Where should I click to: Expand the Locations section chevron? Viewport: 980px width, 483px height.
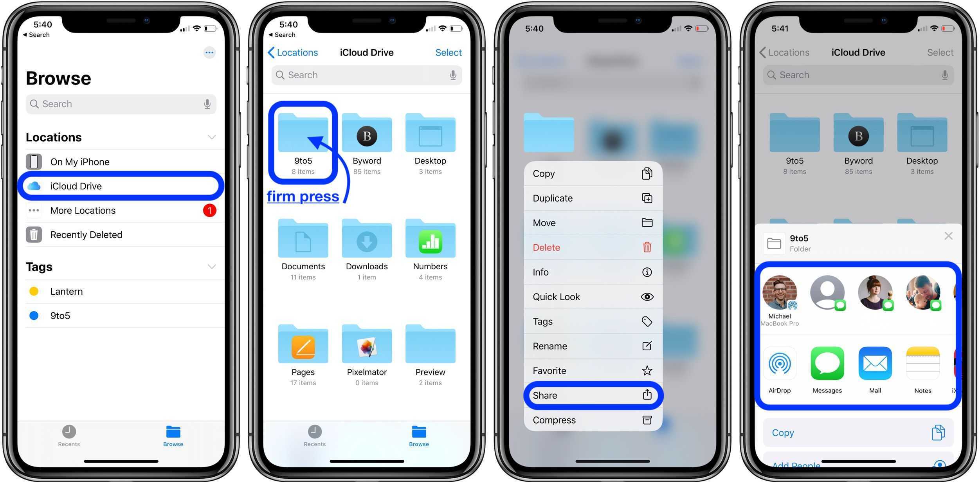pos(212,137)
